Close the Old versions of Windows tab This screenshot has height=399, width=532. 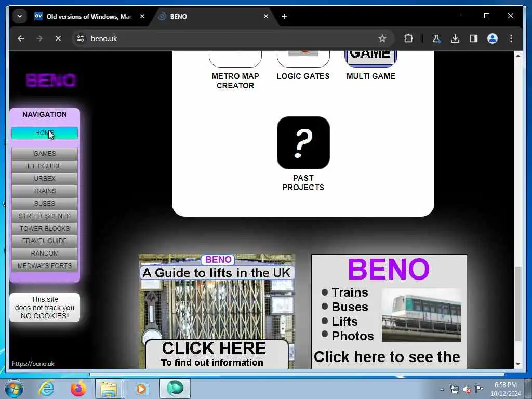142,16
